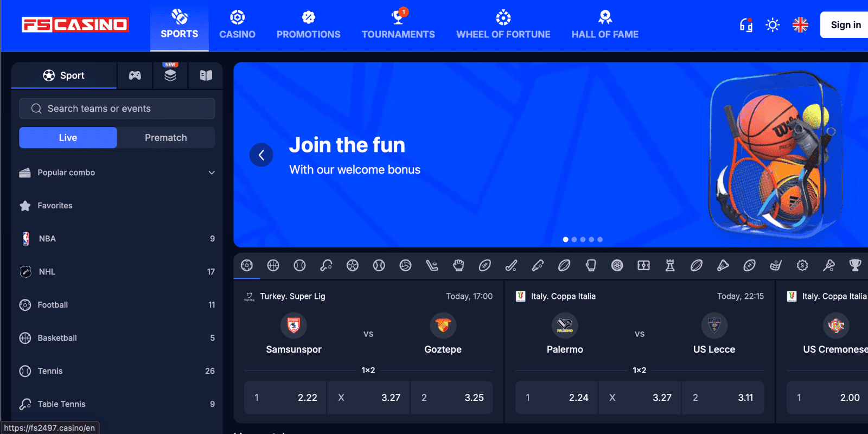Click the Sign in button

[x=845, y=25]
